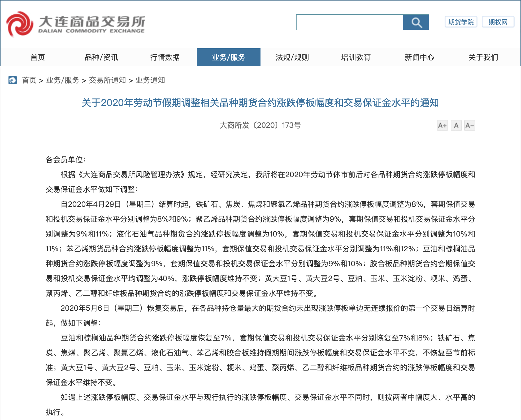Click 首页 in the breadcrumb
This screenshot has height=420, width=521.
pyautogui.click(x=29, y=80)
